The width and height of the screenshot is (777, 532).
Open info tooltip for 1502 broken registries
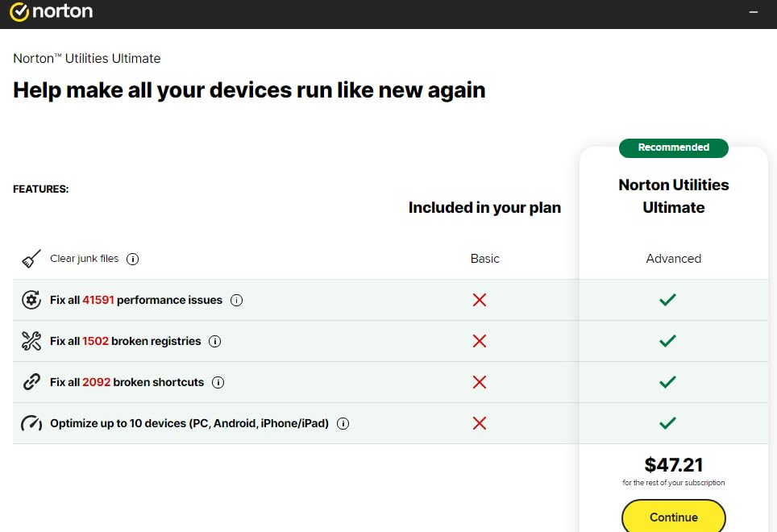pyautogui.click(x=214, y=341)
